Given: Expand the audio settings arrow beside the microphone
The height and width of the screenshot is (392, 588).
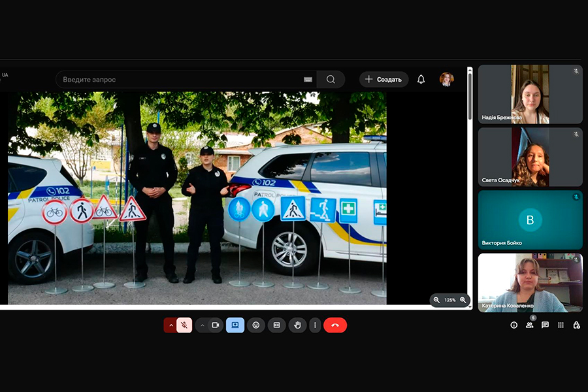Looking at the screenshot, I should click(x=171, y=325).
